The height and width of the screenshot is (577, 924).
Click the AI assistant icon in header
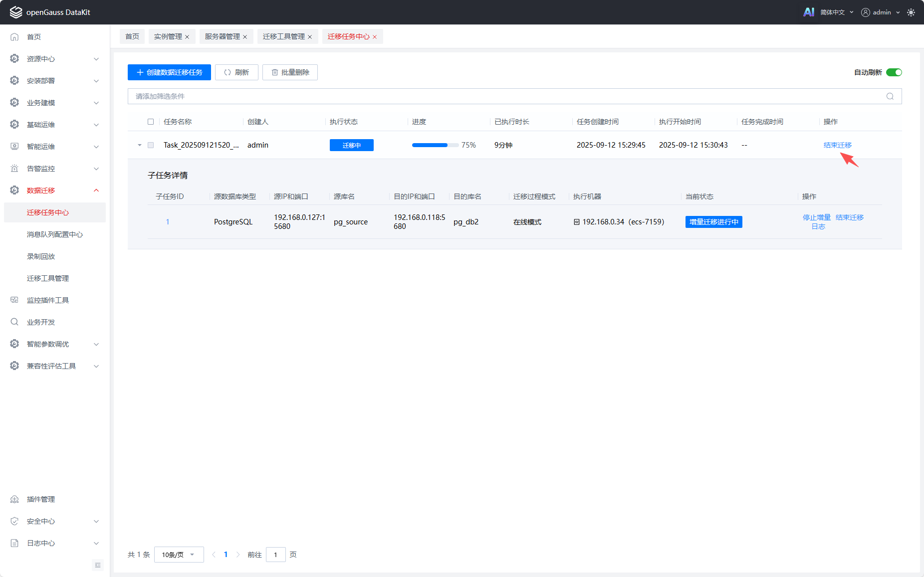point(808,12)
